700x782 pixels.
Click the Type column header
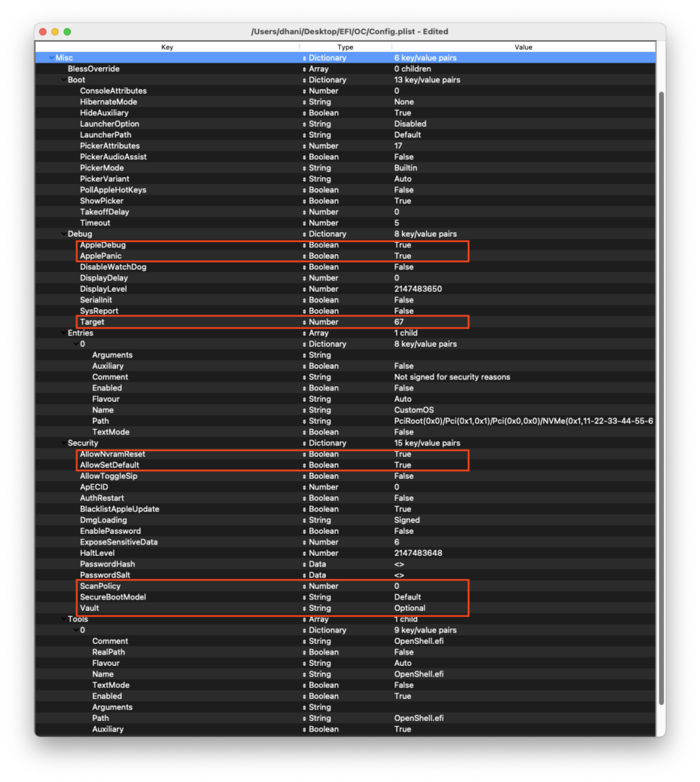coord(345,47)
